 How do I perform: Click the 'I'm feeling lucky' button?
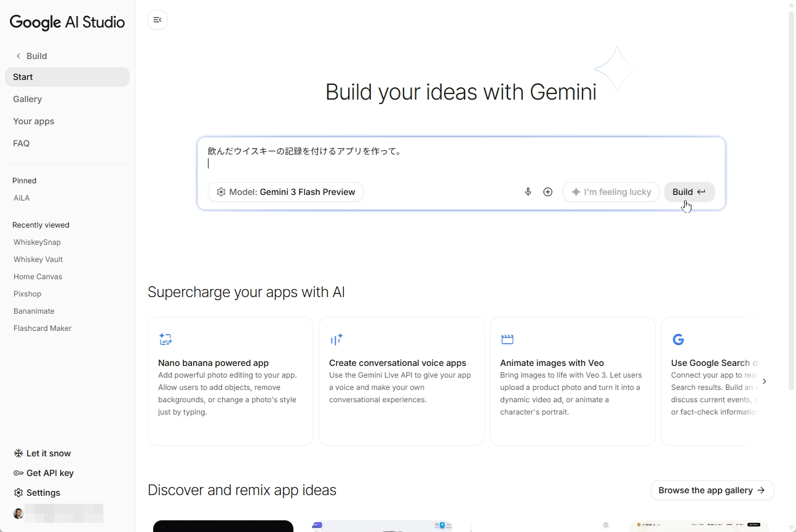pos(610,191)
